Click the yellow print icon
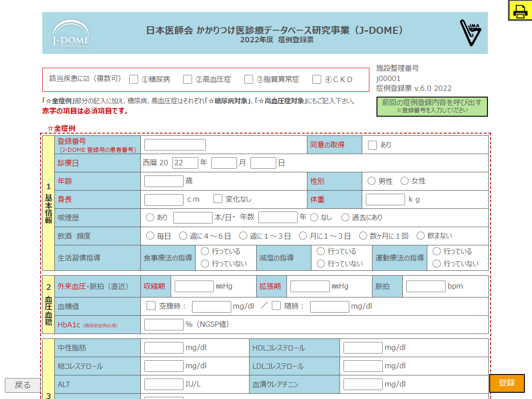 (520, 11)
